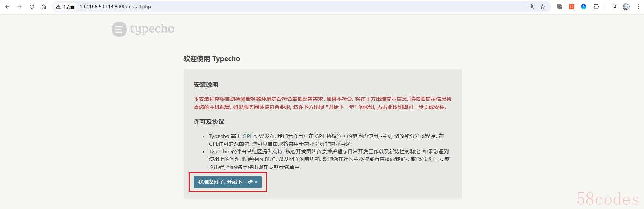Click the 不安全 security warning chip
644x209 pixels.
click(x=65, y=7)
